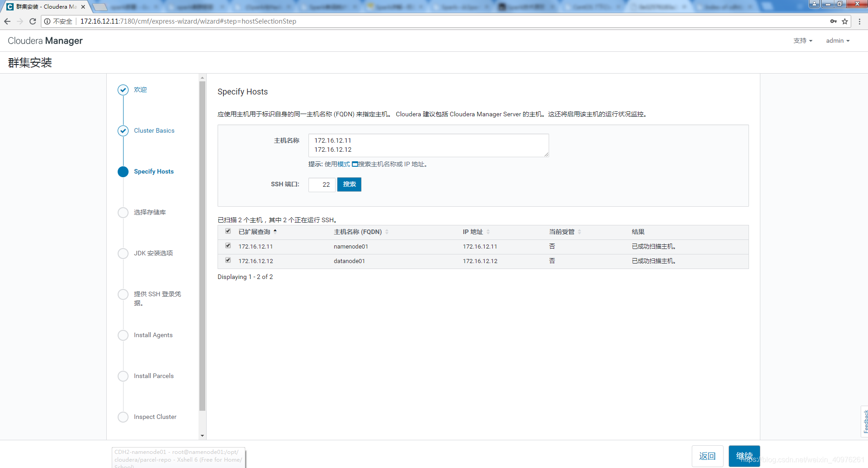Click the 选择存储库 step circle
This screenshot has height=468, width=868.
123,213
